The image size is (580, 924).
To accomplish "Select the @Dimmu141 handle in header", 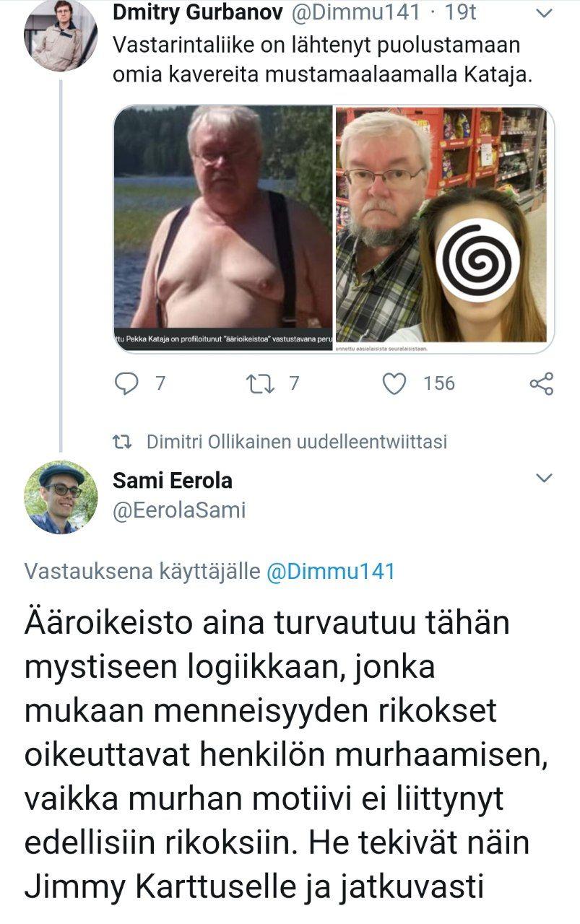I will pos(348,13).
